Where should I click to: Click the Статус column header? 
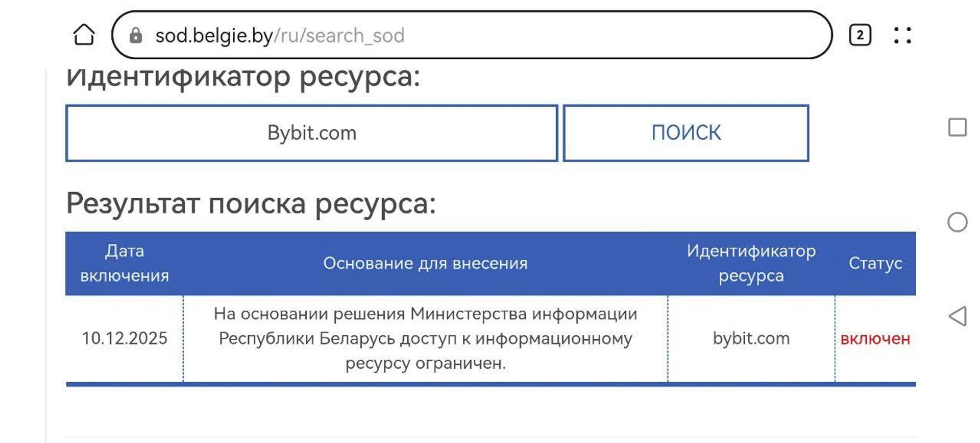(875, 264)
